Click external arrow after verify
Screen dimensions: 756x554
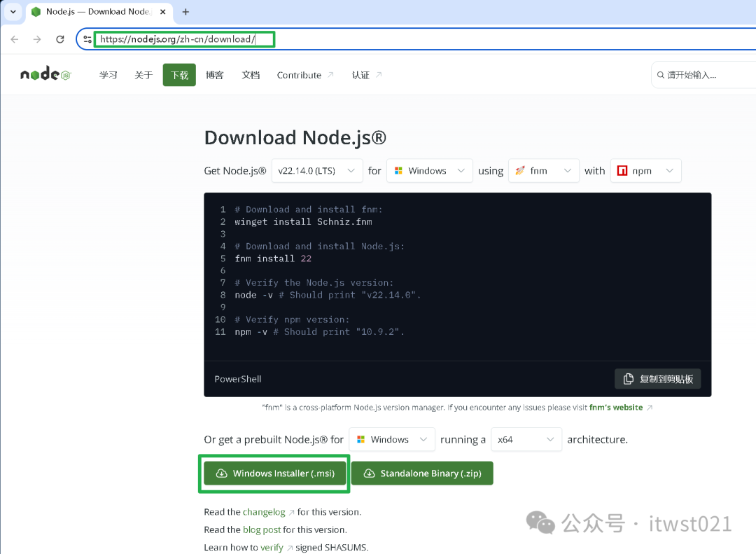289,548
